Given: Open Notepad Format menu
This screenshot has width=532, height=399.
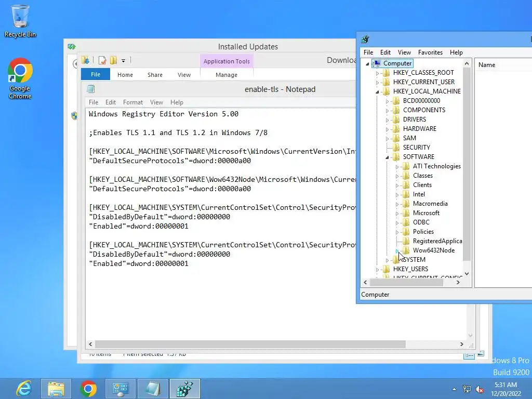Looking at the screenshot, I should point(132,102).
